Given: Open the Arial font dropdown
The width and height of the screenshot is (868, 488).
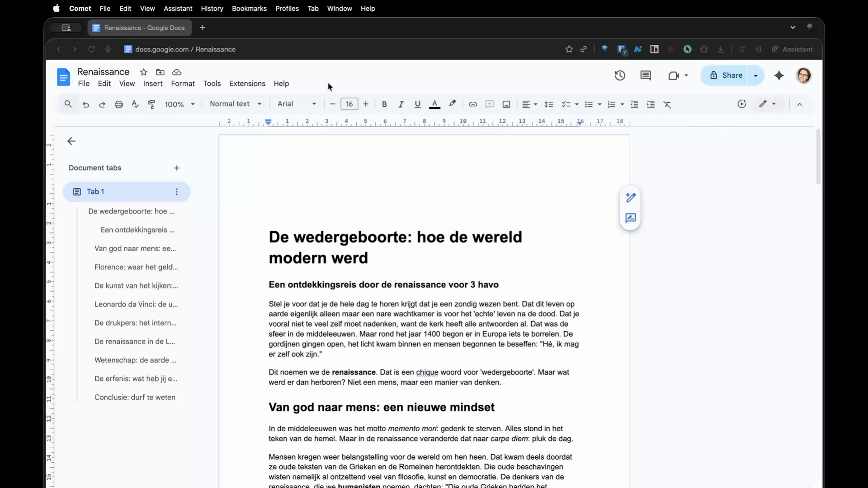Looking at the screenshot, I should point(297,104).
